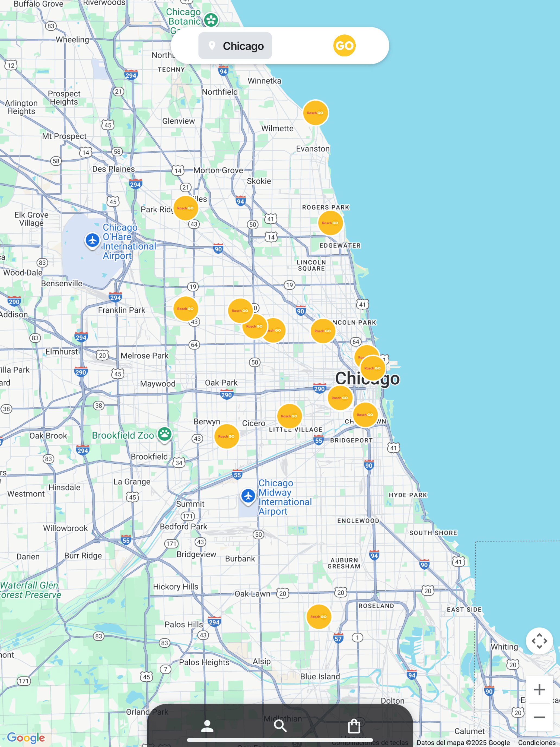
Task: Click the Oak Park map label
Action: point(221,383)
